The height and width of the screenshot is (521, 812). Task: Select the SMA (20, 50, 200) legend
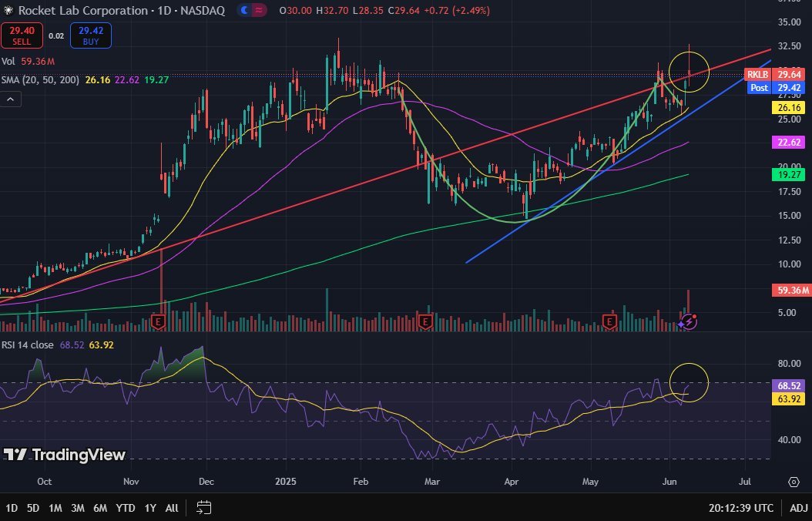[40, 79]
